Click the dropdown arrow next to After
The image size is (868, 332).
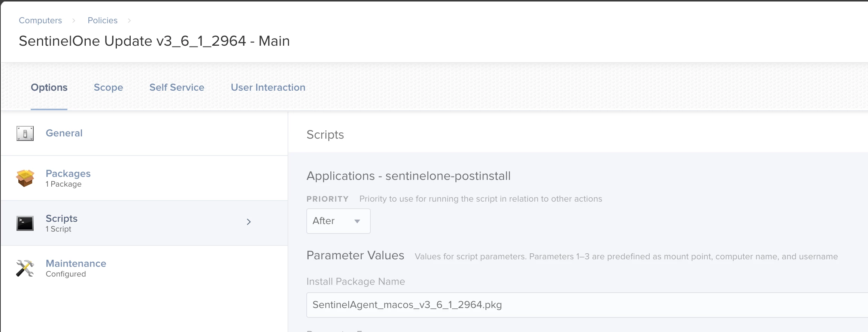[x=357, y=221]
